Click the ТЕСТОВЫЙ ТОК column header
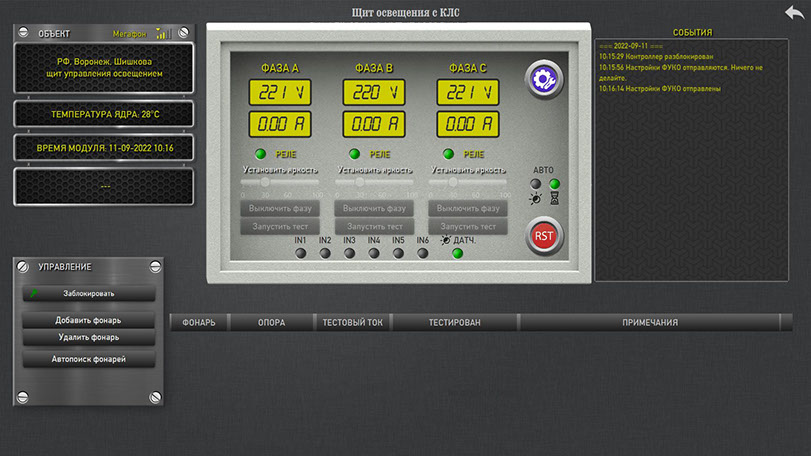 pyautogui.click(x=352, y=322)
